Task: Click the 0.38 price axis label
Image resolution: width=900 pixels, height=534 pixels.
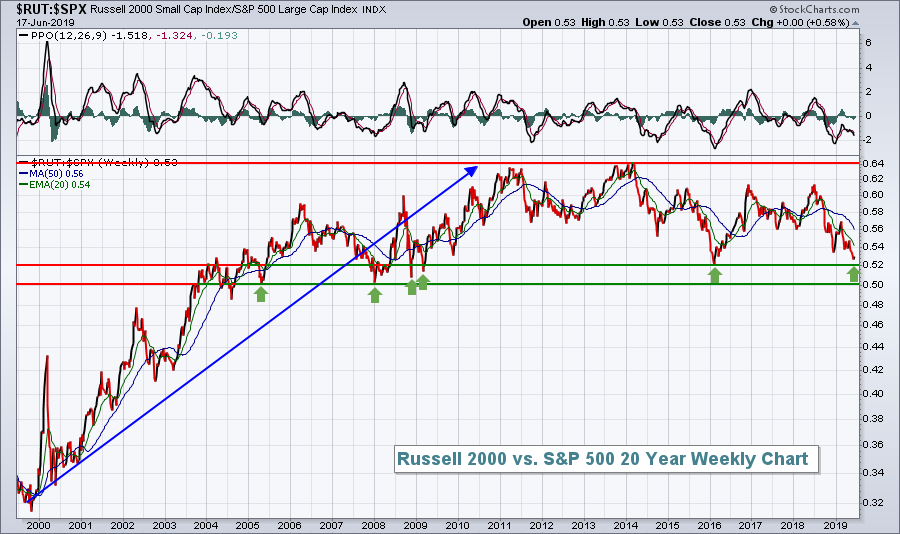Action: tap(874, 418)
